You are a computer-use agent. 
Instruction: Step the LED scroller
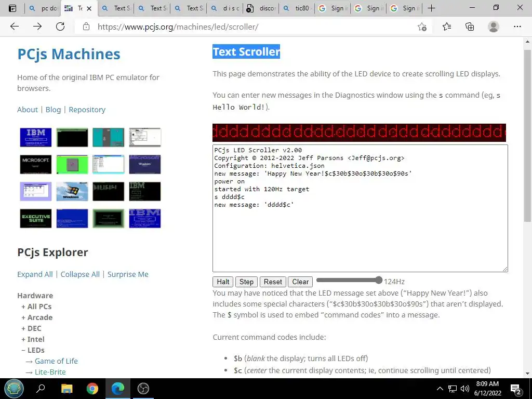click(246, 282)
